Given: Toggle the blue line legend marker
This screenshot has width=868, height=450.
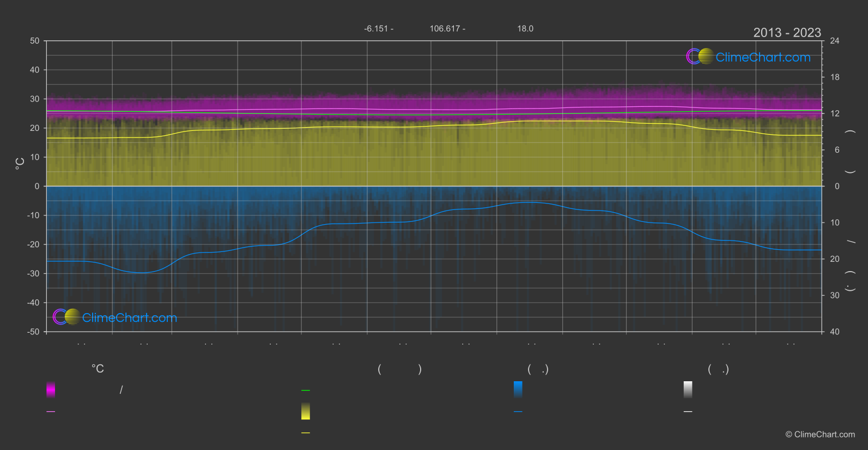Looking at the screenshot, I should (x=518, y=412).
